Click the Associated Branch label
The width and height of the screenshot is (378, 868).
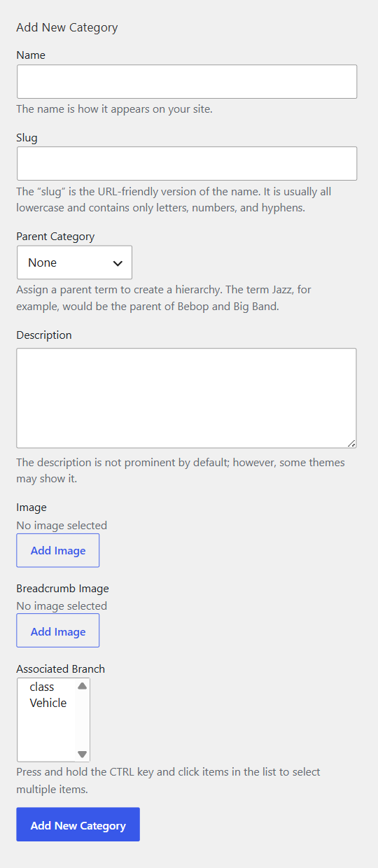click(x=61, y=669)
